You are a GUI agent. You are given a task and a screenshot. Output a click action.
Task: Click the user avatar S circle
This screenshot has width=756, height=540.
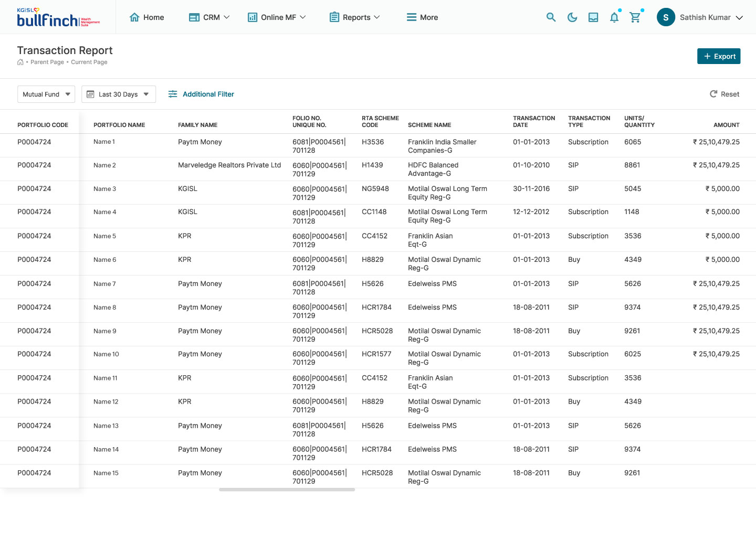[x=666, y=17]
